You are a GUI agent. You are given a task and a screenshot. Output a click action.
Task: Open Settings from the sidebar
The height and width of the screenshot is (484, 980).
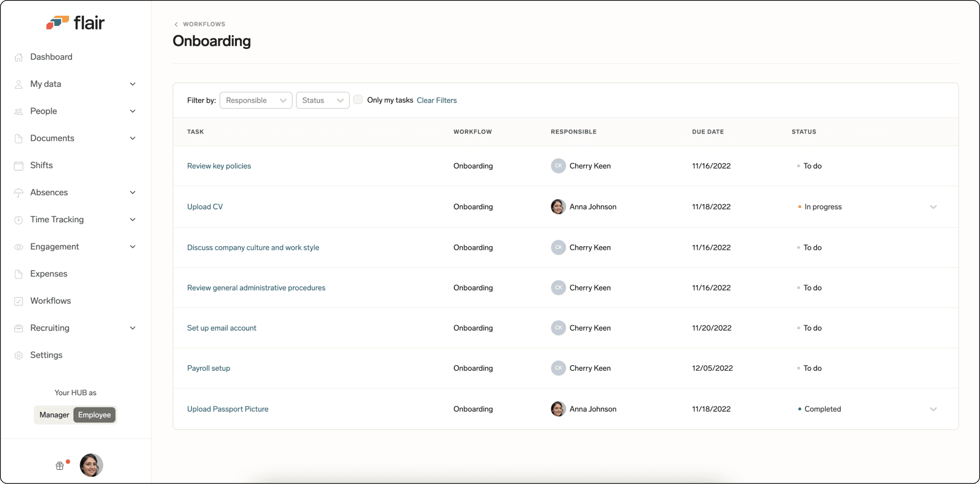(x=46, y=355)
